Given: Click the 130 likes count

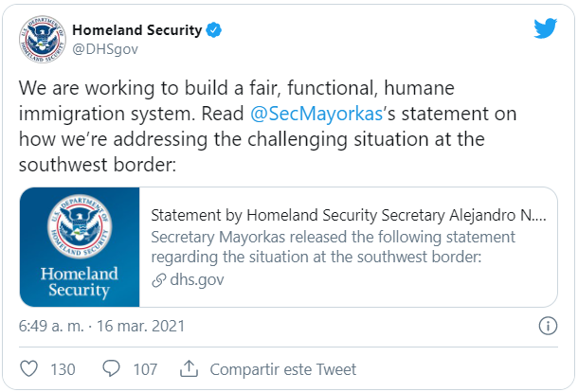Looking at the screenshot, I should coord(63,369).
